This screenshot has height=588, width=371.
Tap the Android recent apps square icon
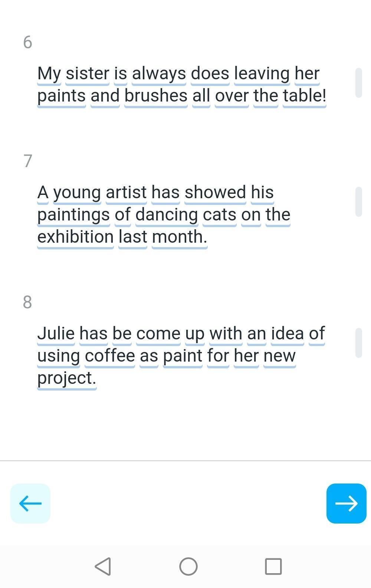pos(273,566)
